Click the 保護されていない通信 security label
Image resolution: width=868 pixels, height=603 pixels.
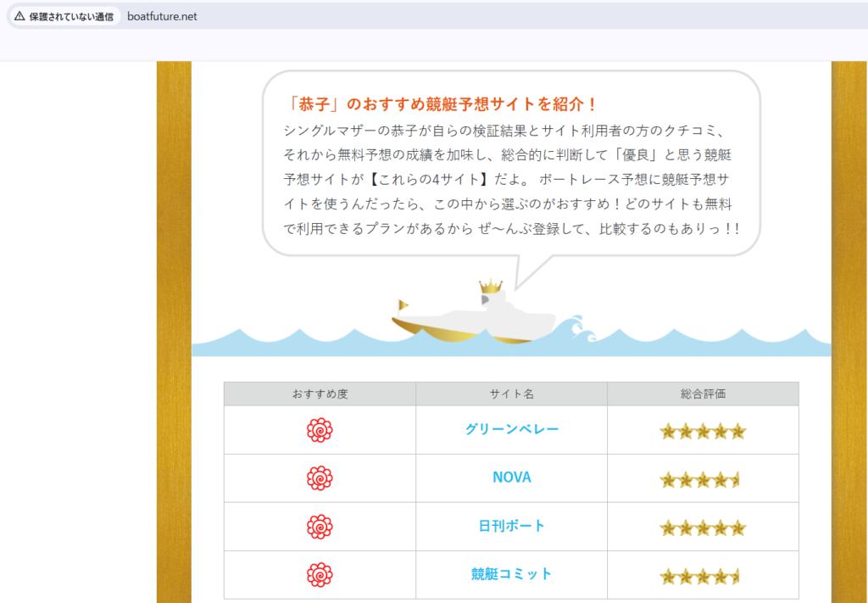pyautogui.click(x=71, y=17)
